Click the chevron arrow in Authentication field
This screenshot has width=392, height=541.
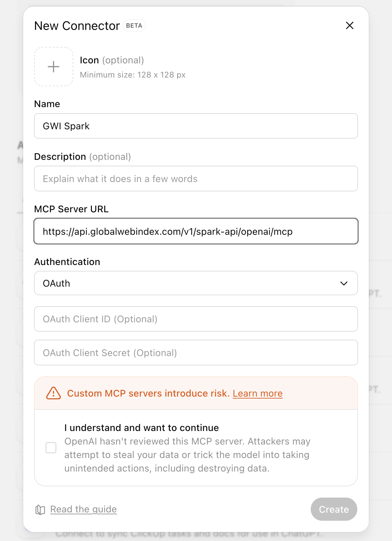tap(344, 283)
